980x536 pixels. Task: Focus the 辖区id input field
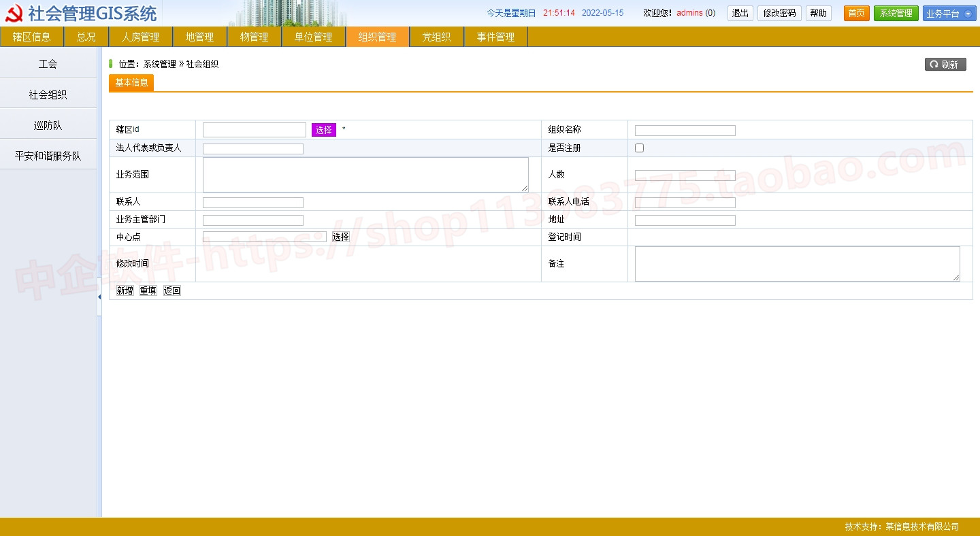point(255,130)
